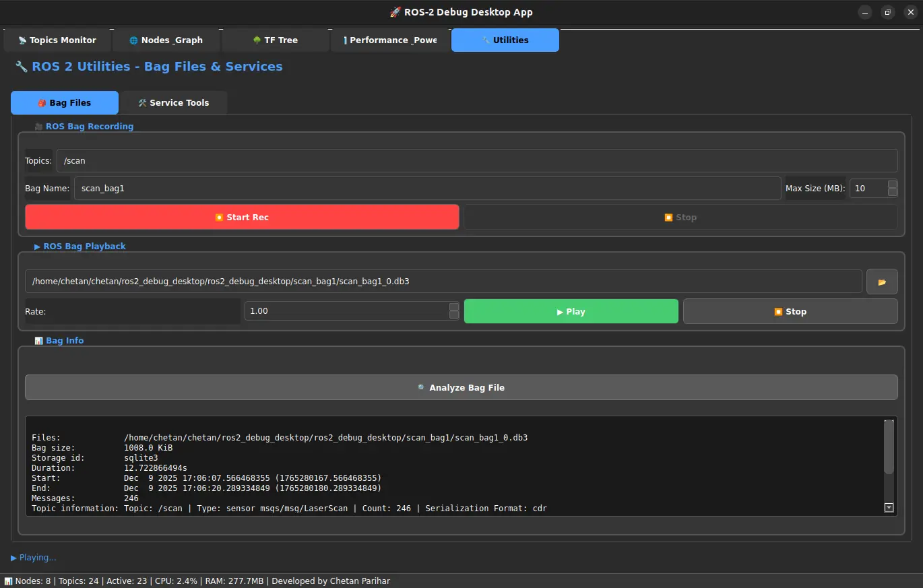Go to the TF Tree tab
Viewport: 923px width, 588px height.
pyautogui.click(x=275, y=40)
